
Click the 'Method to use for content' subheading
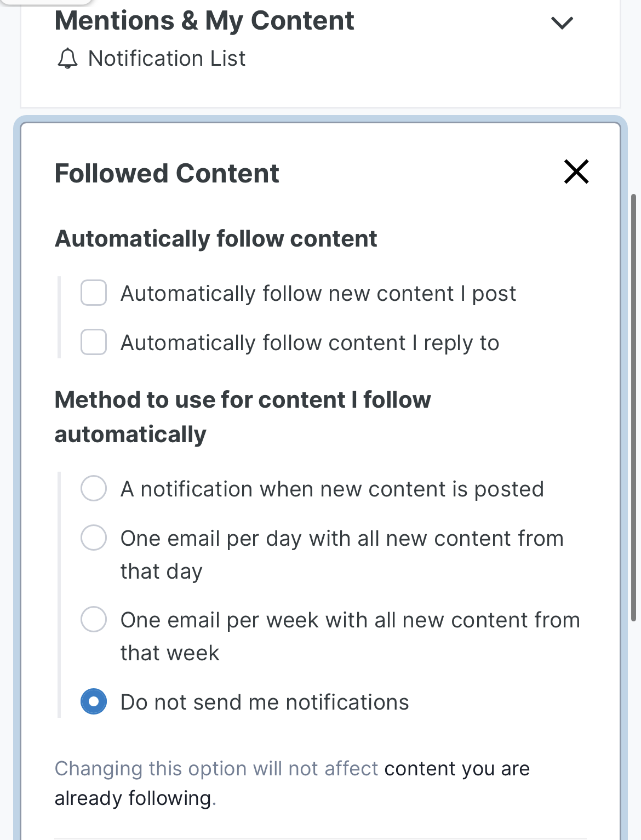point(242,400)
